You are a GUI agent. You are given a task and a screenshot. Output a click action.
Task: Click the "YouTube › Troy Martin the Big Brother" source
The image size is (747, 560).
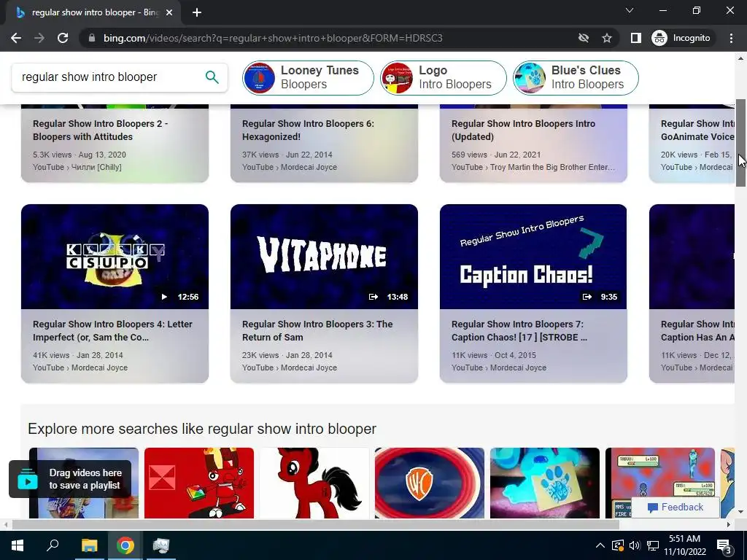[x=533, y=167]
